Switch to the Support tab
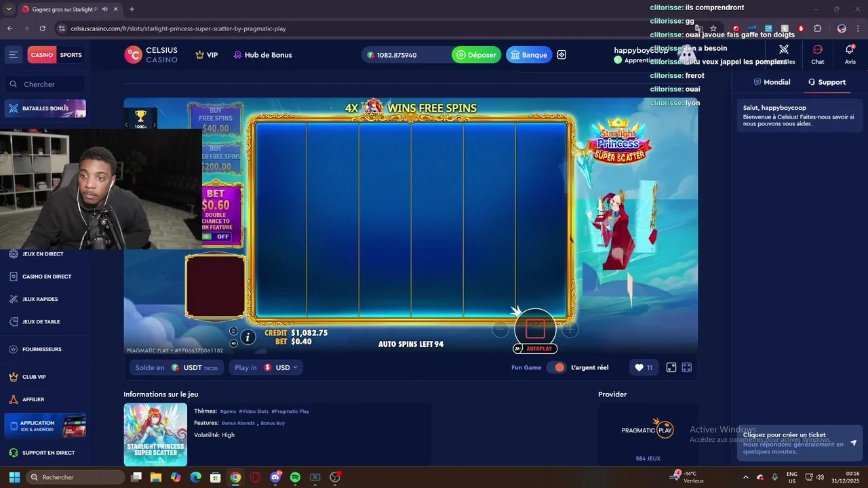 click(827, 82)
